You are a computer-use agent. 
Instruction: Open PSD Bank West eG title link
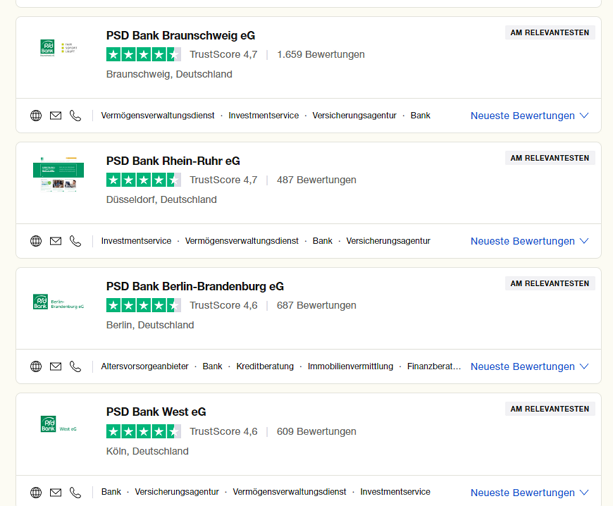click(x=156, y=412)
